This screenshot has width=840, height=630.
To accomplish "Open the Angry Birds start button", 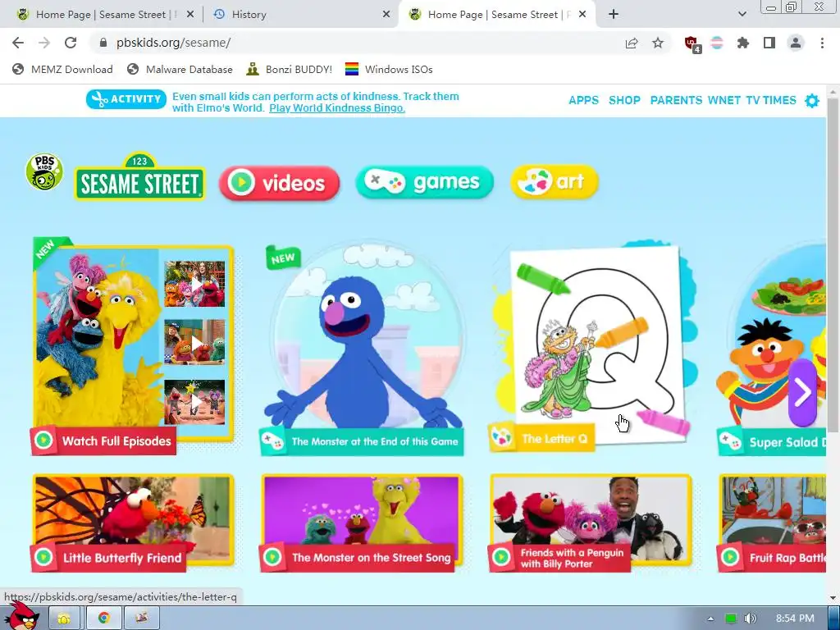I will 22,616.
